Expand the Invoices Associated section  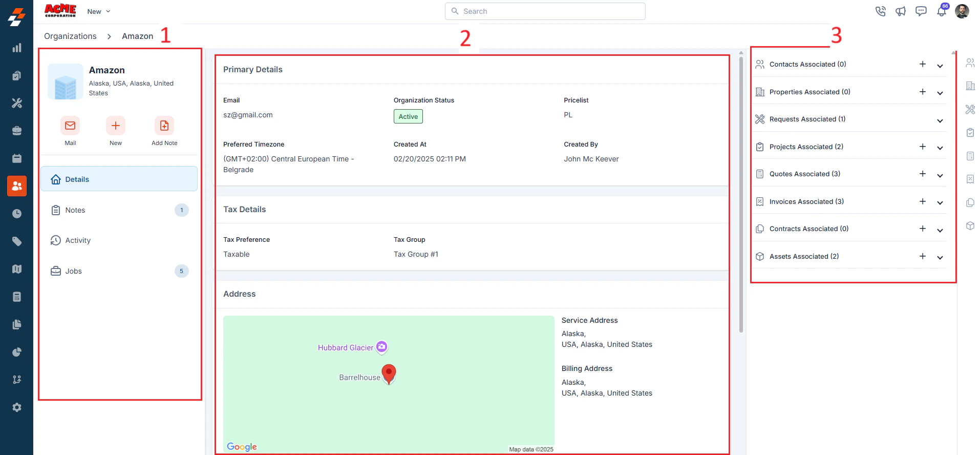click(x=940, y=202)
